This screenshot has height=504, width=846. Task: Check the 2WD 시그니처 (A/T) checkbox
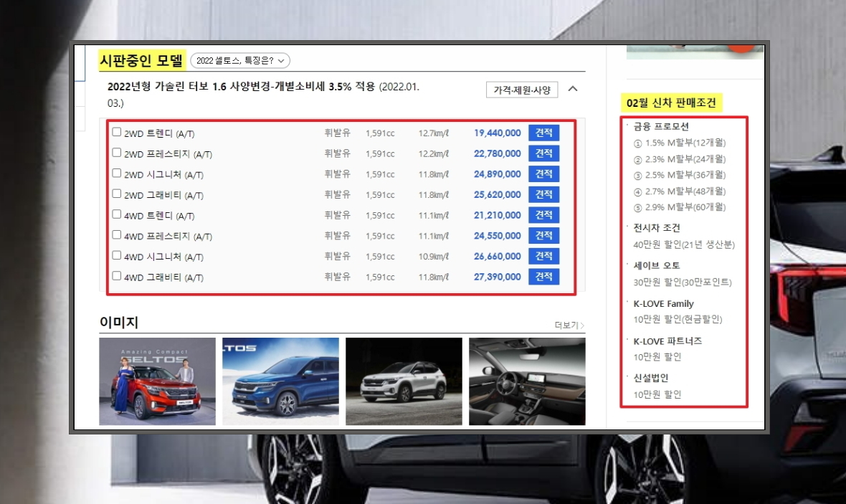click(x=117, y=173)
